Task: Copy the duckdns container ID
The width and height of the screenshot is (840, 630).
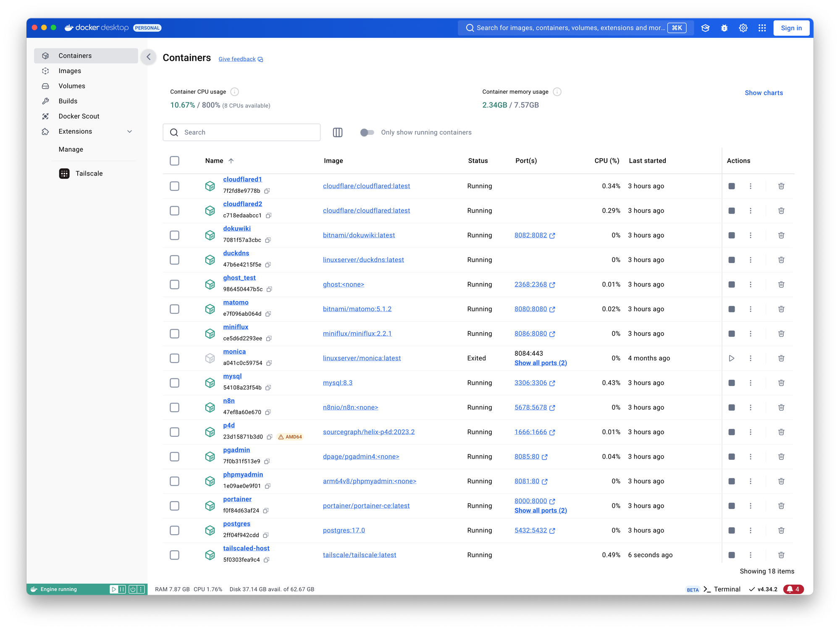Action: click(268, 265)
